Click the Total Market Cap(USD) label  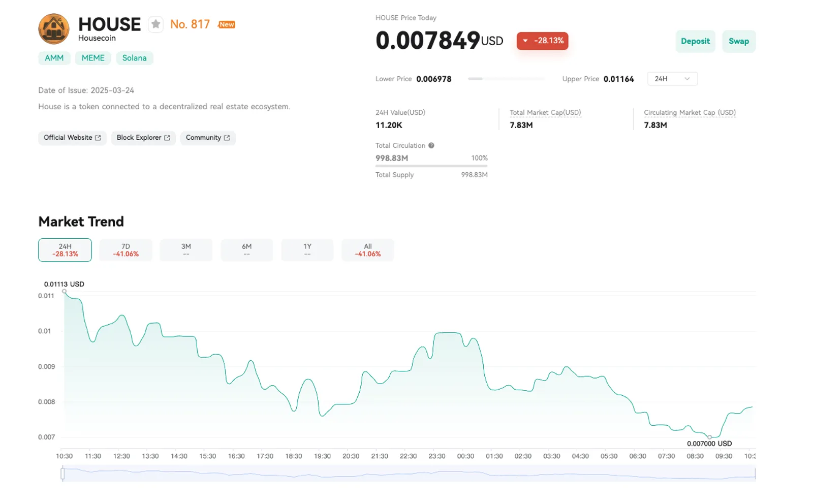pos(545,112)
